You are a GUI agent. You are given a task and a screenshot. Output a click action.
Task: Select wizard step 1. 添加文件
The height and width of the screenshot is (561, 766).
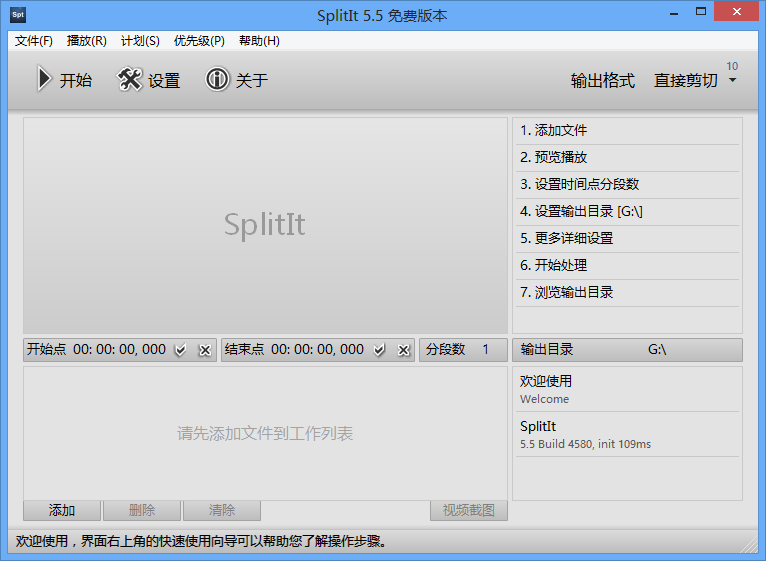point(553,130)
